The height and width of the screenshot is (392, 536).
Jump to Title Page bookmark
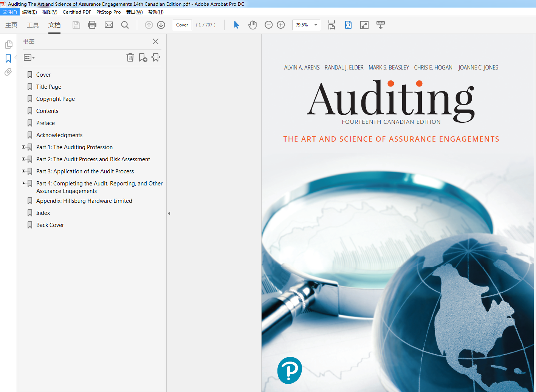tap(49, 87)
